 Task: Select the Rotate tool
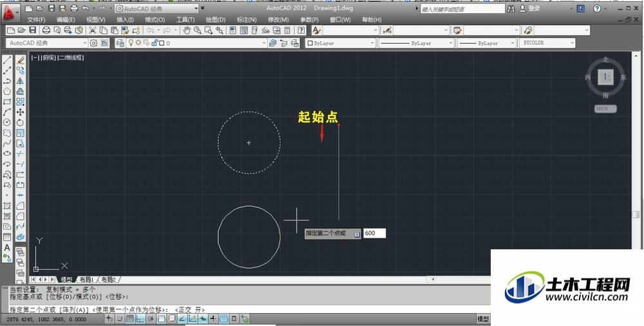[21, 122]
